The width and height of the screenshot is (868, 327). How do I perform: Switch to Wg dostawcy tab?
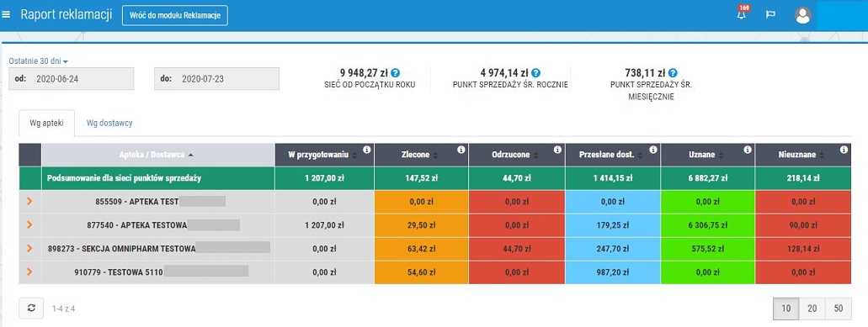coord(109,124)
